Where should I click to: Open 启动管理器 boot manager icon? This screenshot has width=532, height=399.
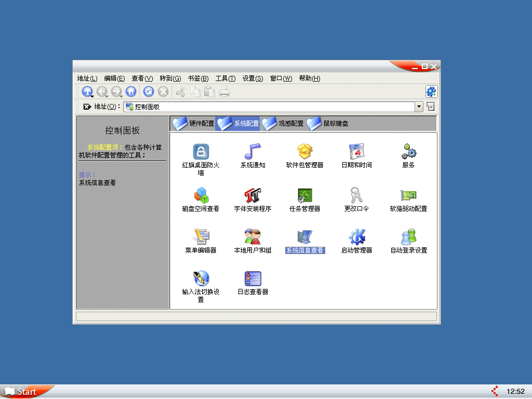[356, 237]
